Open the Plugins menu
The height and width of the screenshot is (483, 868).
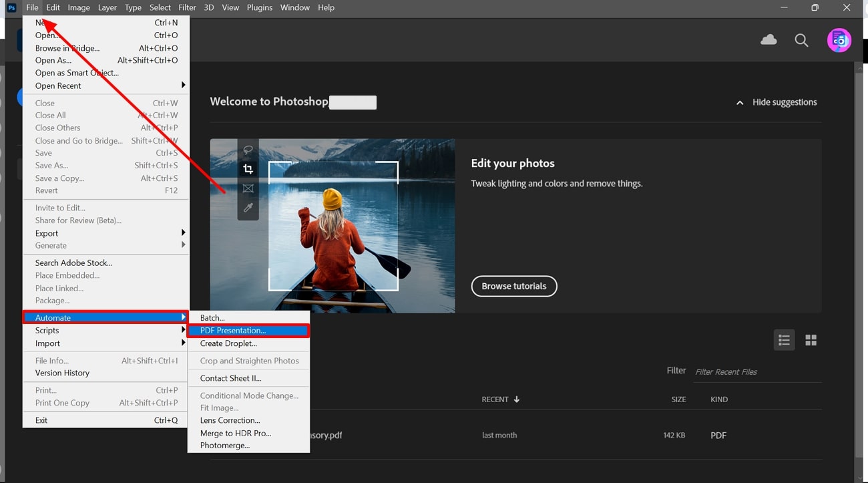coord(260,7)
